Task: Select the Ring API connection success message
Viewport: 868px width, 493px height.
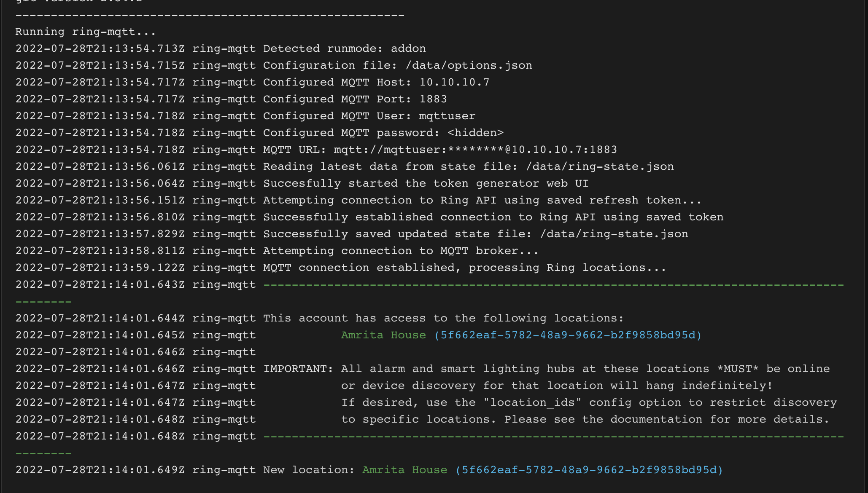Action: [492, 217]
